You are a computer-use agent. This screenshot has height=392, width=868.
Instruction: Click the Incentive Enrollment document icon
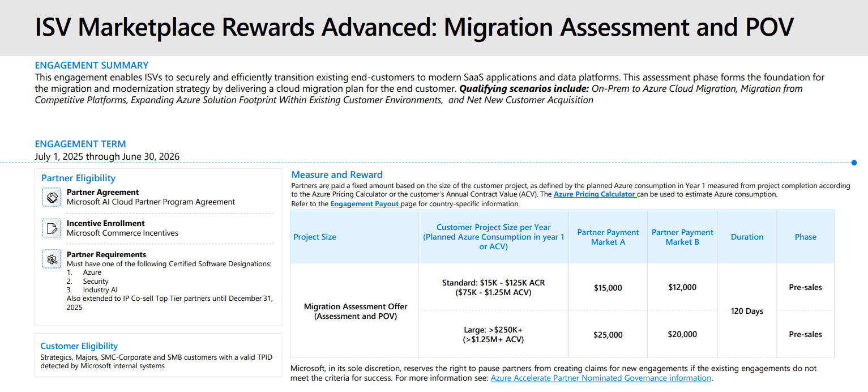pyautogui.click(x=52, y=228)
